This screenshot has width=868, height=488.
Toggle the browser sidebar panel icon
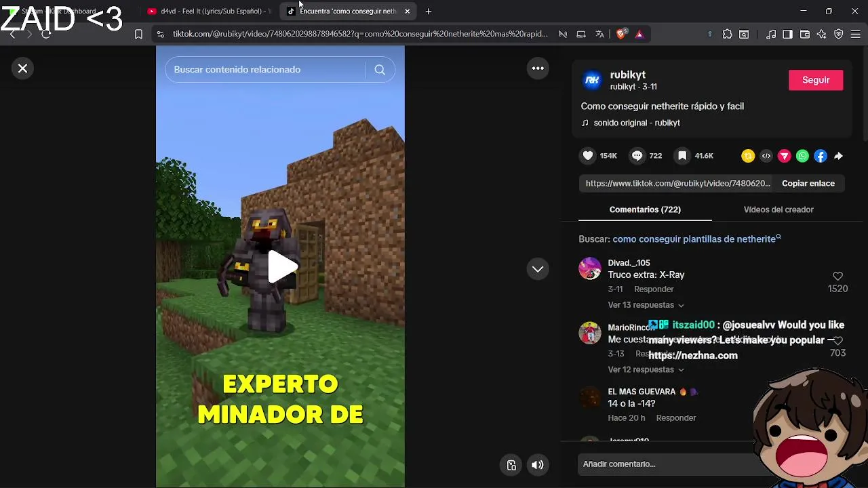point(787,34)
